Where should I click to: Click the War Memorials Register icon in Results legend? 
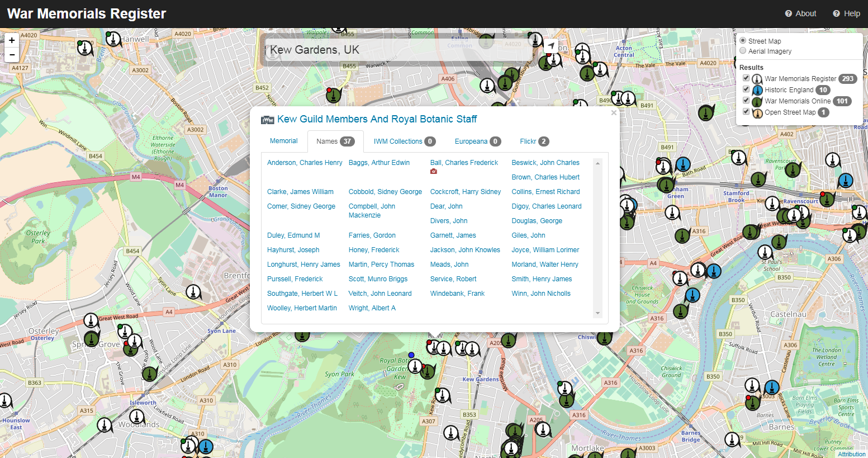click(756, 79)
